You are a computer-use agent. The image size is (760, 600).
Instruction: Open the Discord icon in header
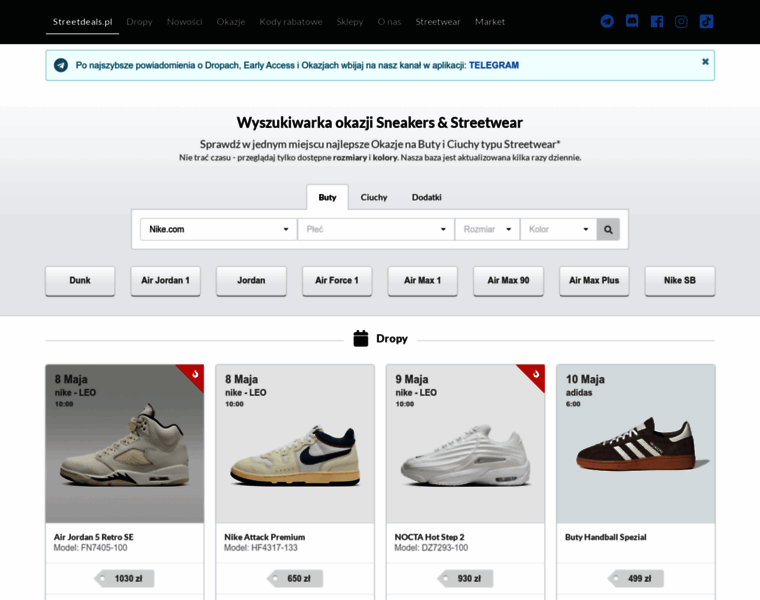(632, 21)
